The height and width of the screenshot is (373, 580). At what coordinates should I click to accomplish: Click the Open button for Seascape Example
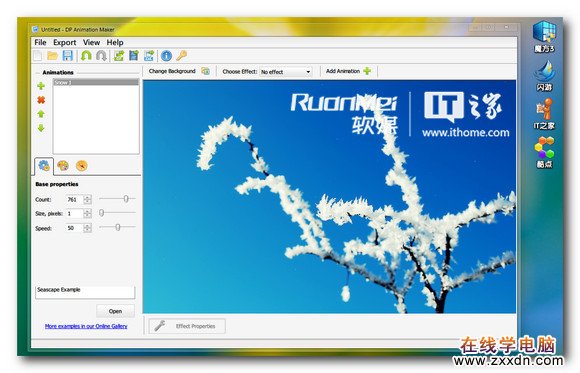coord(115,311)
